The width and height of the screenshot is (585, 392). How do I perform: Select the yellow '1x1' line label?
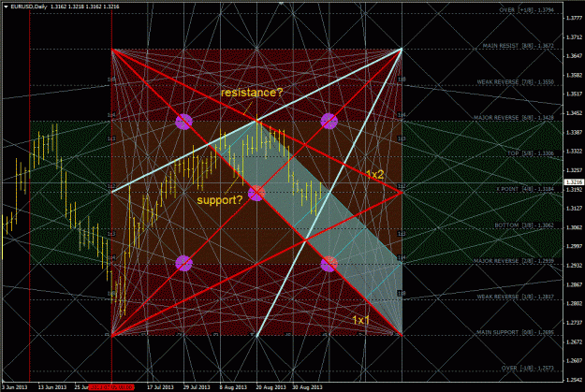coord(360,320)
